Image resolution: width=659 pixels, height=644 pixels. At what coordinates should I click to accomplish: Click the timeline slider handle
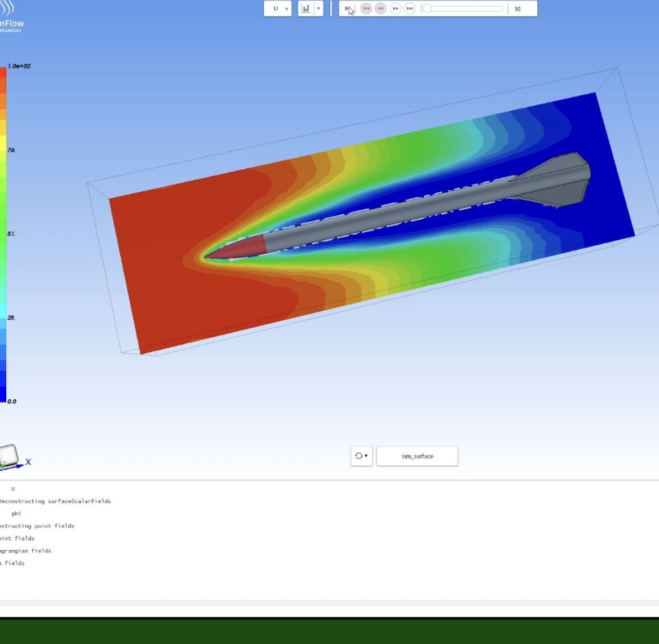pyautogui.click(x=428, y=9)
